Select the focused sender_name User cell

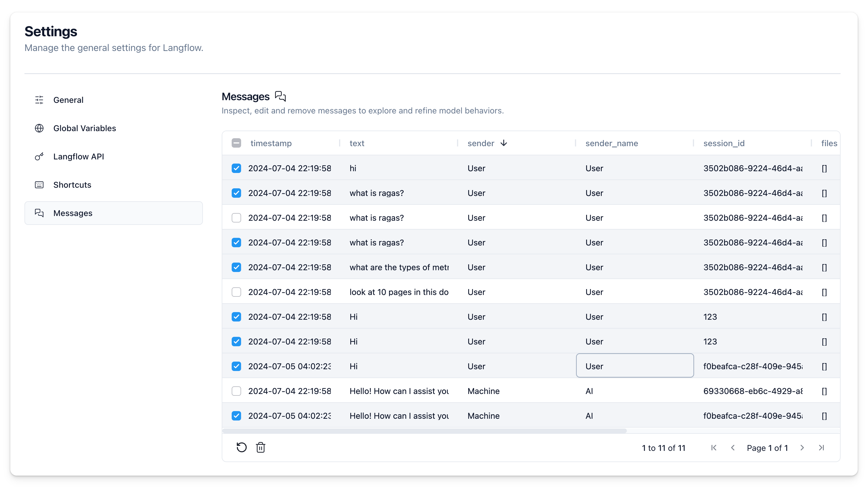[x=634, y=366]
